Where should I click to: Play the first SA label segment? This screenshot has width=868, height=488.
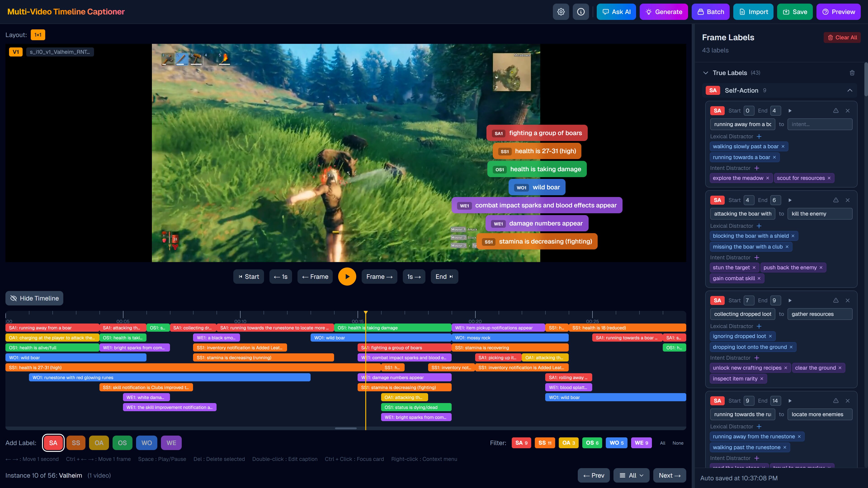pyautogui.click(x=790, y=111)
